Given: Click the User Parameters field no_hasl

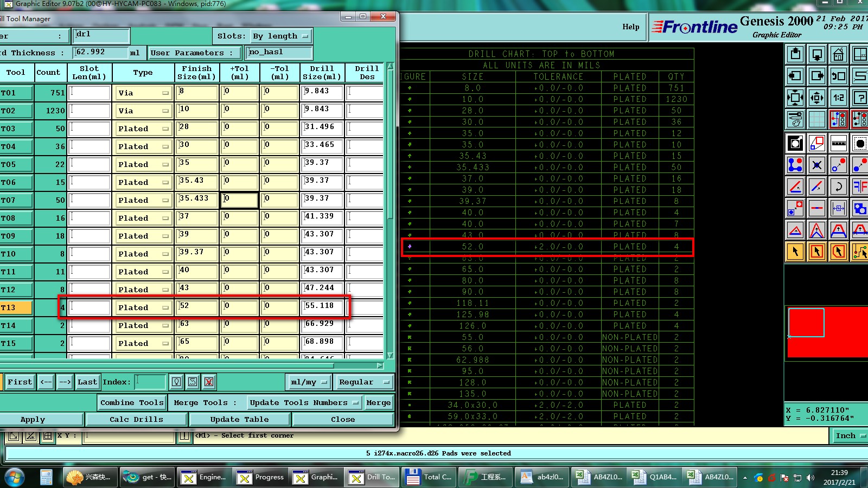Looking at the screenshot, I should coord(279,53).
